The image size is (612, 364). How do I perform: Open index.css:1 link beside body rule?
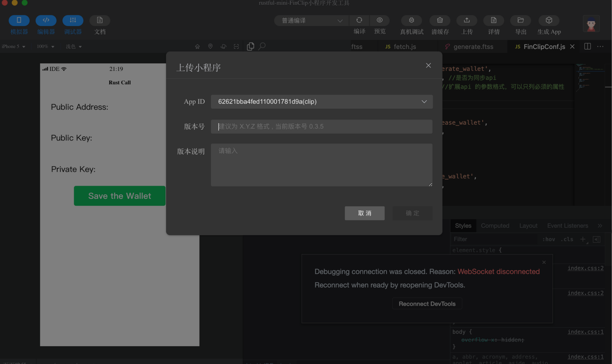tap(585, 332)
